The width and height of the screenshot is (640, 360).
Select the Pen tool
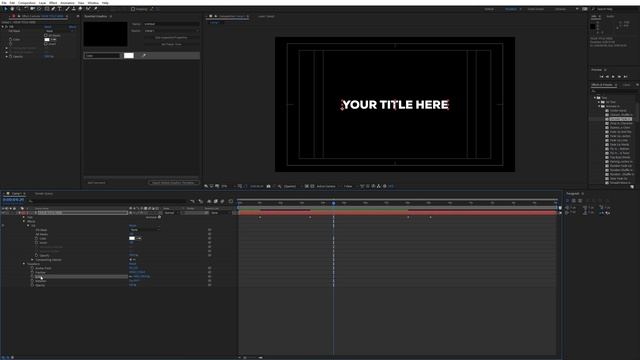click(x=53, y=9)
